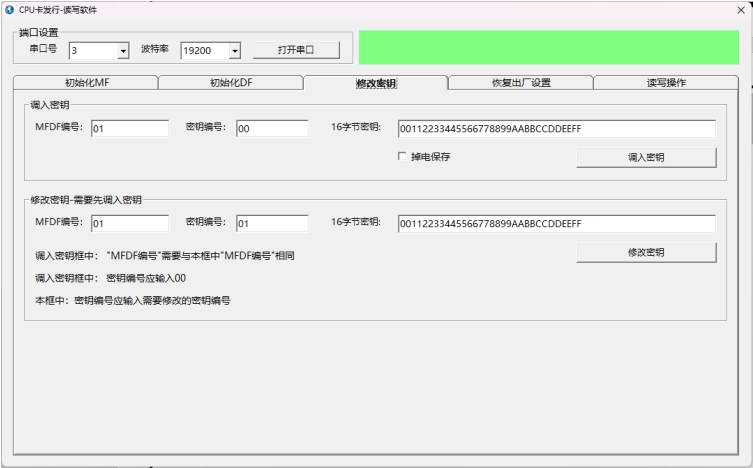Image resolution: width=753 pixels, height=468 pixels.
Task: Click 密钥编号 field in 修改密钥 group
Action: (272, 223)
